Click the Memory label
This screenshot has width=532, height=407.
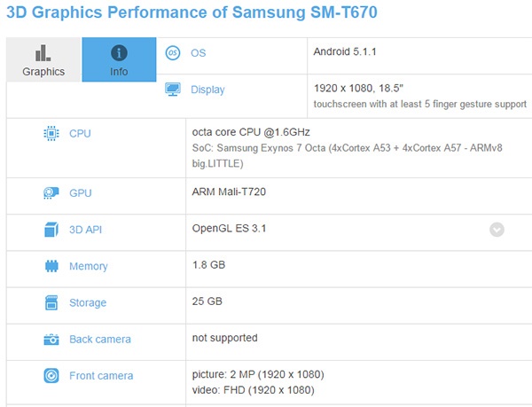click(89, 266)
